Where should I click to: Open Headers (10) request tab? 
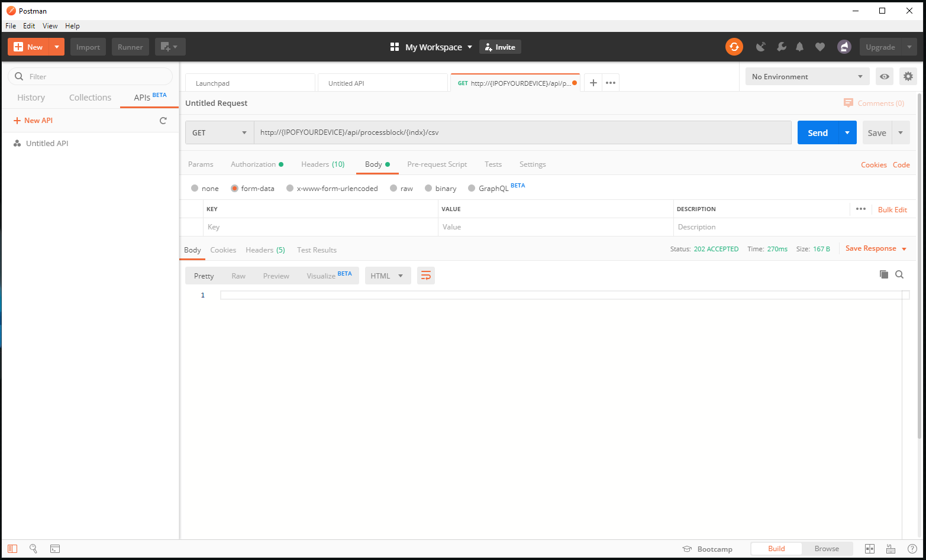click(322, 164)
